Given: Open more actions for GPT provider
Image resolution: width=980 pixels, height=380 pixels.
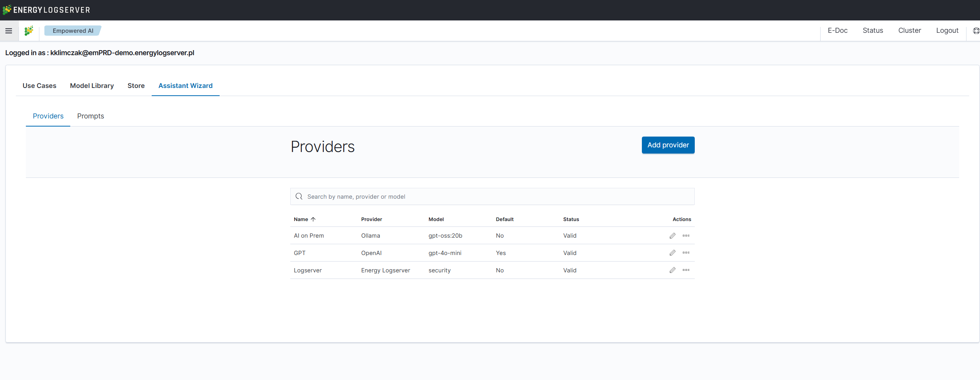Looking at the screenshot, I should tap(686, 253).
